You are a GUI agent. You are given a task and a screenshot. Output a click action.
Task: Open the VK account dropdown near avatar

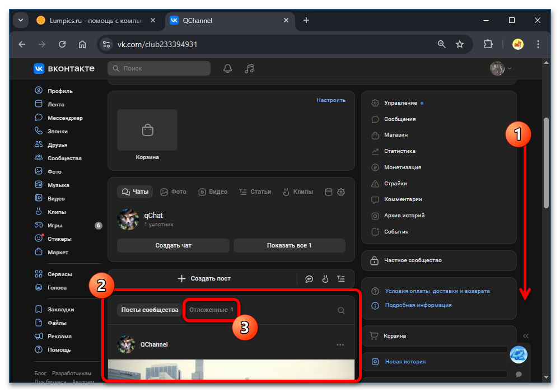coord(510,68)
